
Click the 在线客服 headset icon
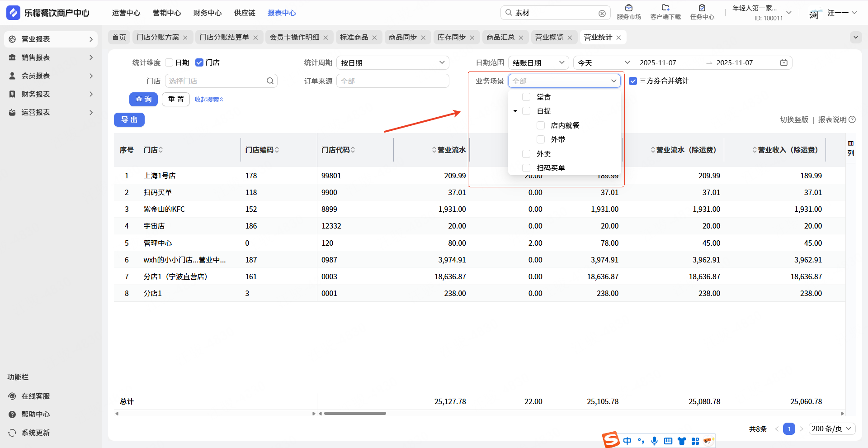(12, 396)
